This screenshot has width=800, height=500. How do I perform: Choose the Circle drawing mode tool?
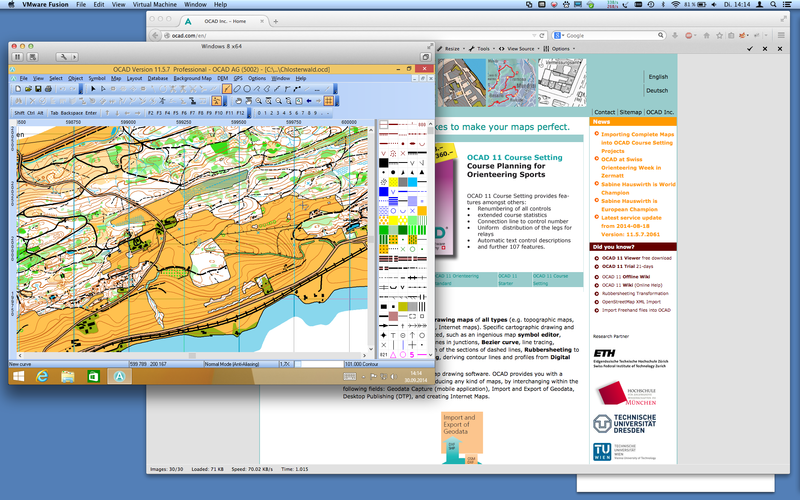247,89
